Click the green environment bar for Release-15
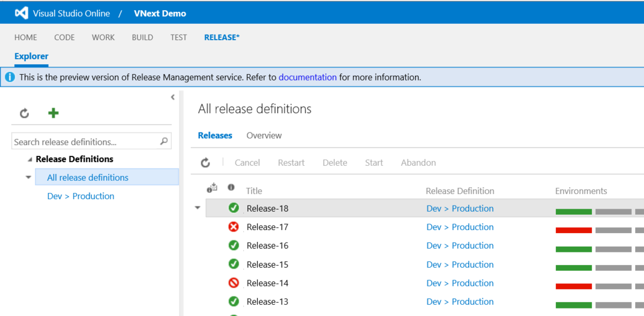 pyautogui.click(x=574, y=268)
